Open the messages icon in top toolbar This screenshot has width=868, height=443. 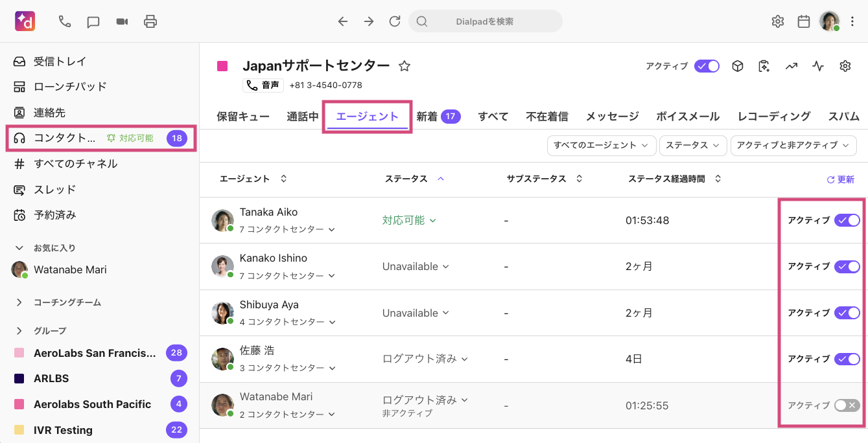[x=93, y=21]
